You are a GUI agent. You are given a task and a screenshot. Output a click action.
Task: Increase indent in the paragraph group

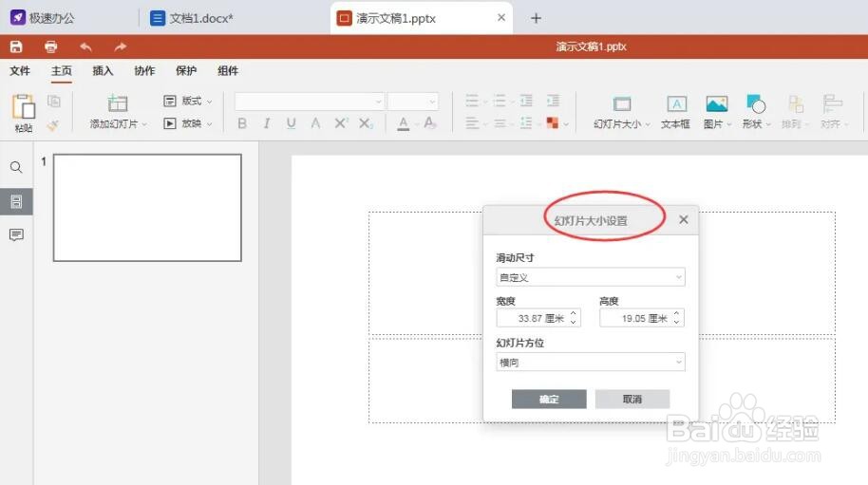coord(553,101)
